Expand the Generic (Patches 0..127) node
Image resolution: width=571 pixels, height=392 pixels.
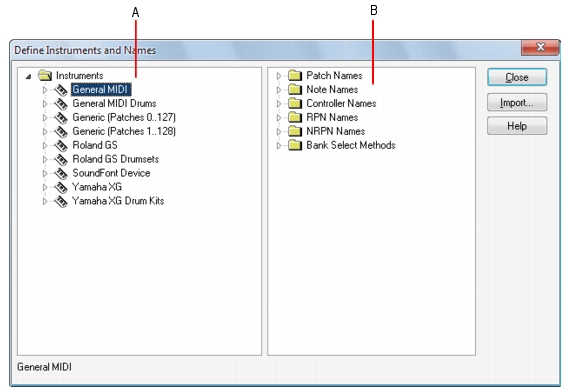coord(45,117)
